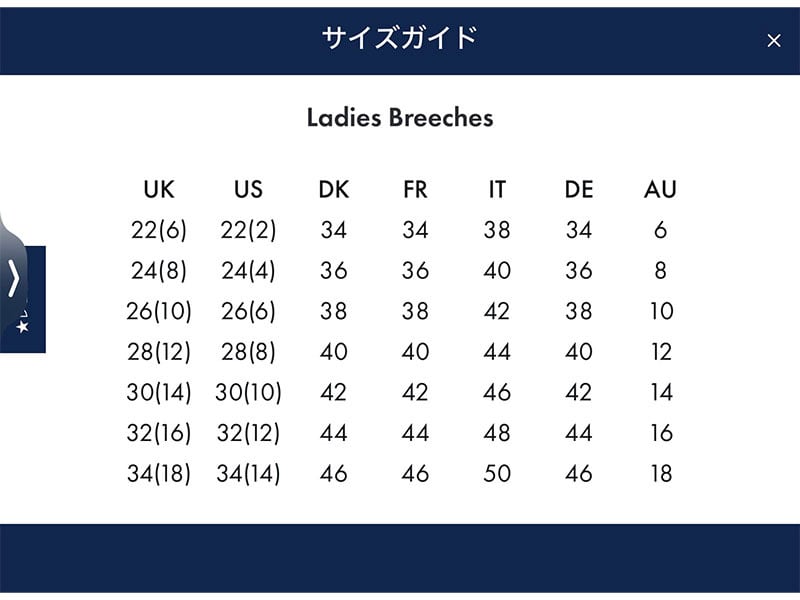Select the US column header
The width and height of the screenshot is (800, 600).
click(248, 190)
